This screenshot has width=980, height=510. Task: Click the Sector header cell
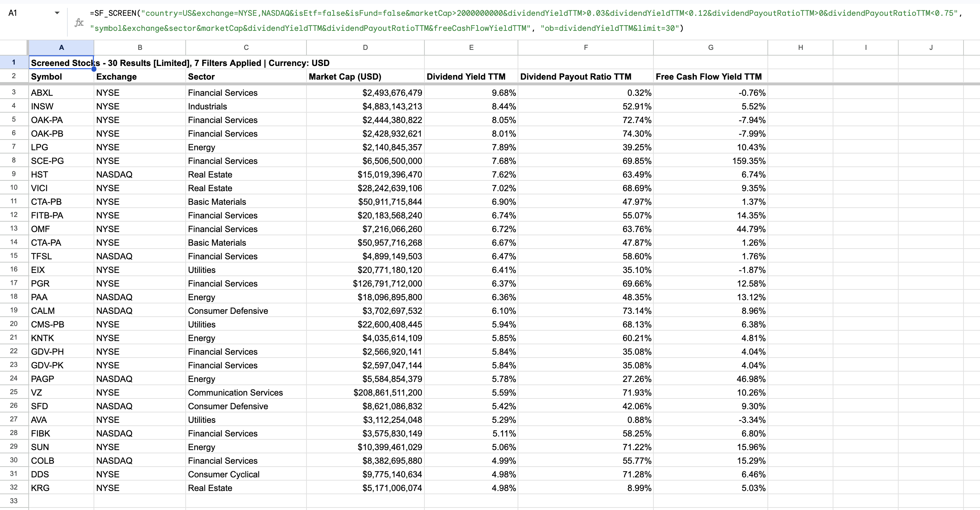(246, 76)
